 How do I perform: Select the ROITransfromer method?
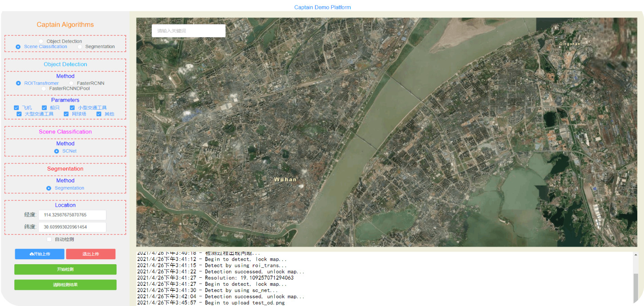pyautogui.click(x=18, y=84)
